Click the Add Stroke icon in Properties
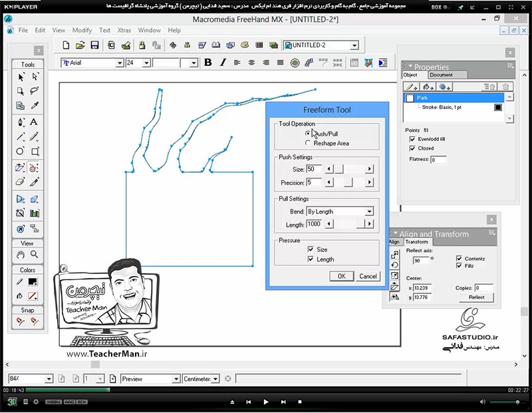This screenshot has height=413, width=532. pyautogui.click(x=412, y=87)
